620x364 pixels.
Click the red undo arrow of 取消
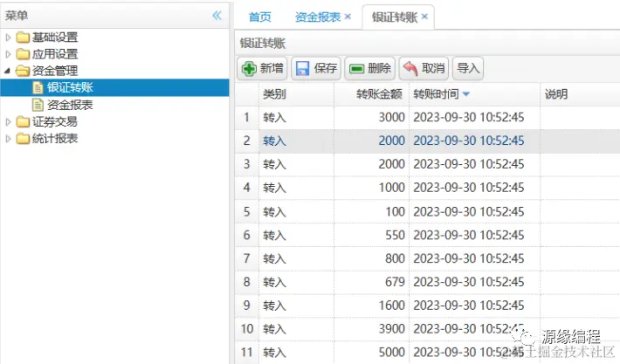pyautogui.click(x=410, y=69)
